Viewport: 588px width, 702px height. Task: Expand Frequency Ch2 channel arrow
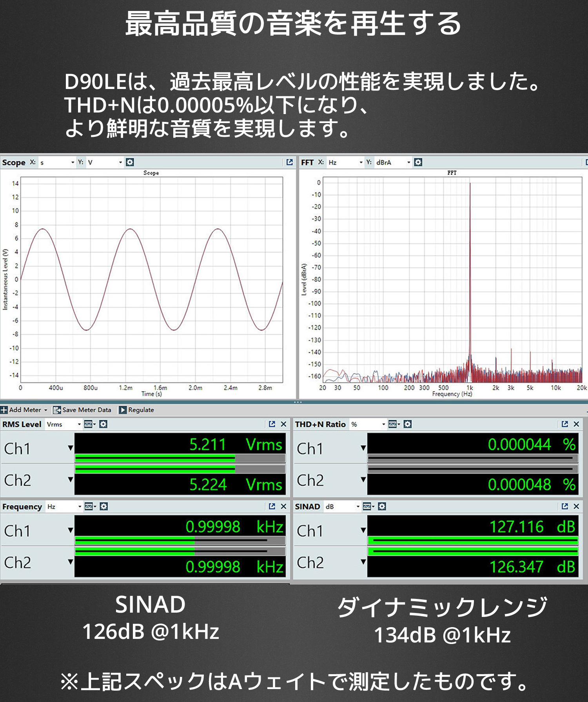[x=71, y=562]
